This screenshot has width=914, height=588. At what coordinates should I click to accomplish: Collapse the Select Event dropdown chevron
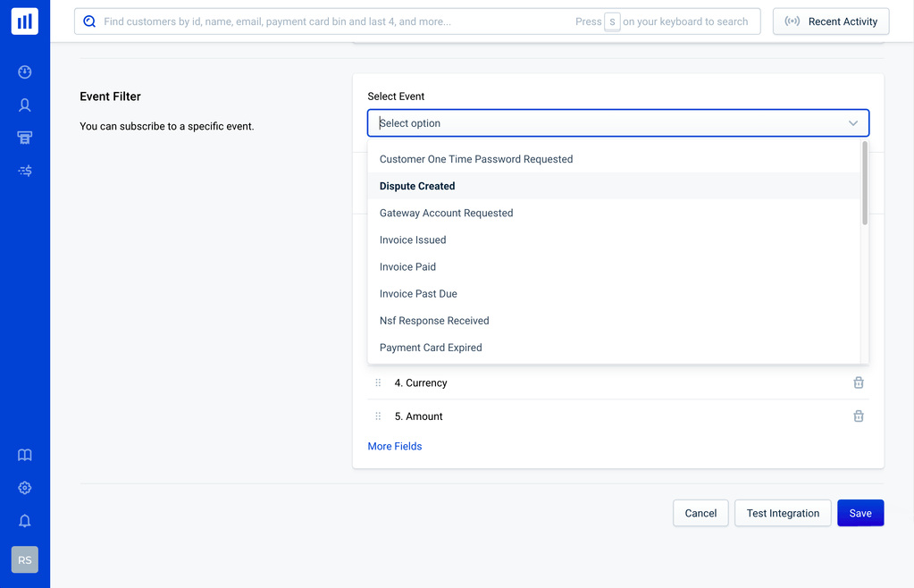pyautogui.click(x=852, y=123)
